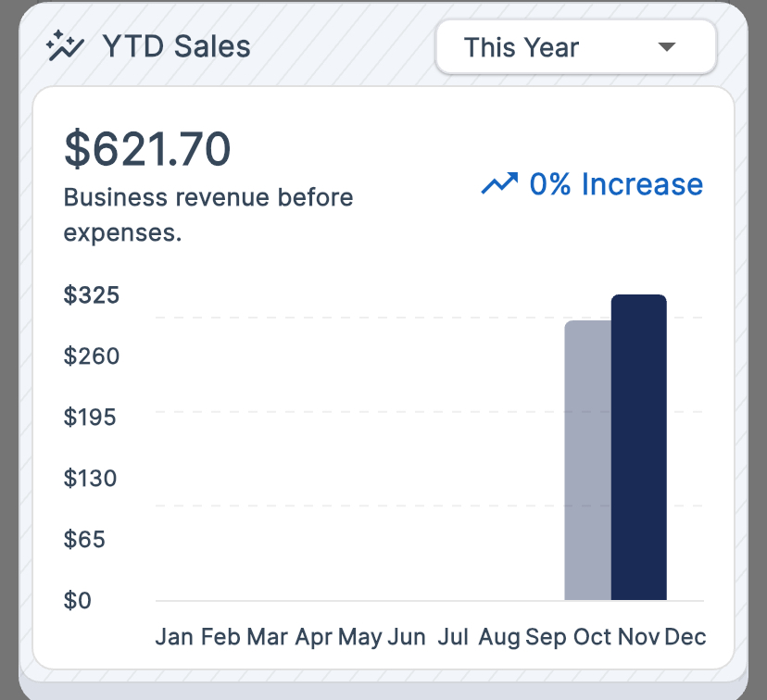Open the This Year dropdown
The image size is (767, 700).
coord(575,47)
